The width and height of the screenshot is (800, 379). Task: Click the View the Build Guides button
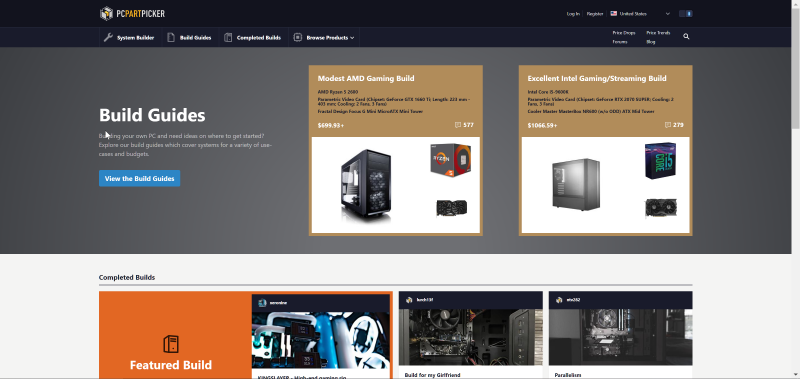139,179
